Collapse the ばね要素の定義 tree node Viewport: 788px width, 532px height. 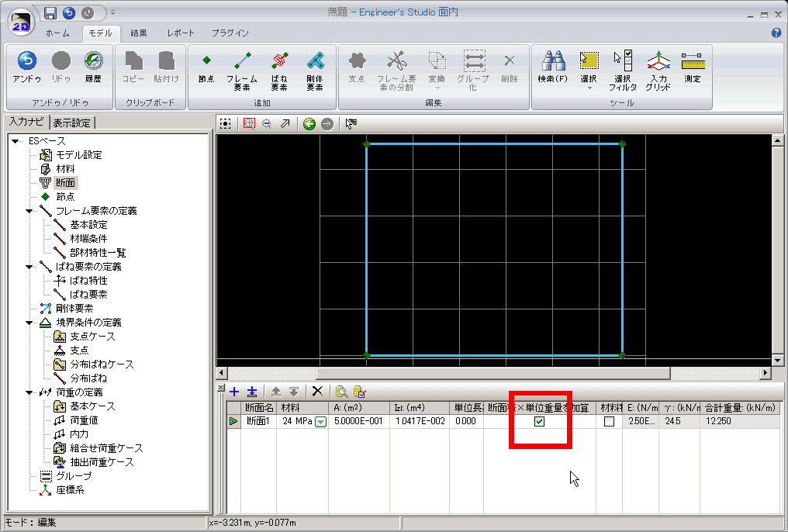pos(29,267)
